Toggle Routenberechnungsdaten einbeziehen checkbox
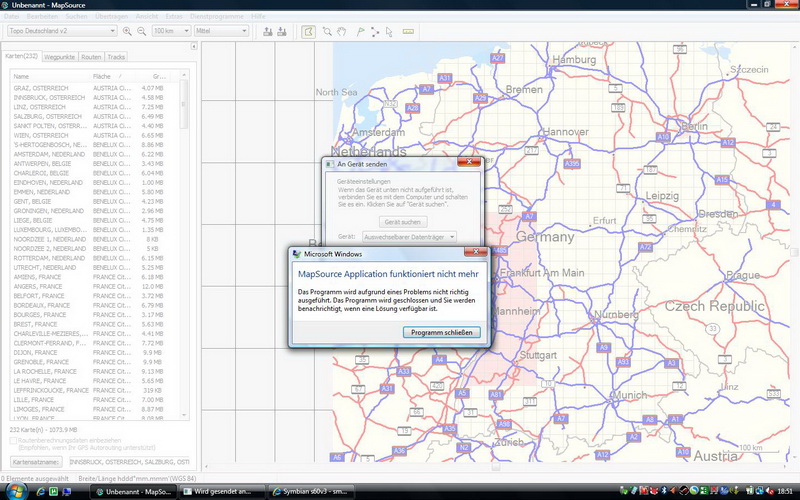Screen dimensions: 800x500 (13, 440)
